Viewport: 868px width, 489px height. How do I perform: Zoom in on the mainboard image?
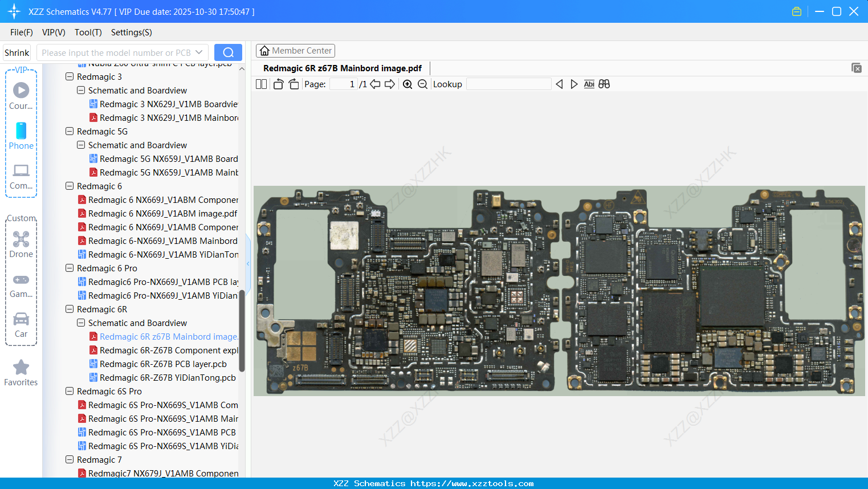tap(407, 84)
